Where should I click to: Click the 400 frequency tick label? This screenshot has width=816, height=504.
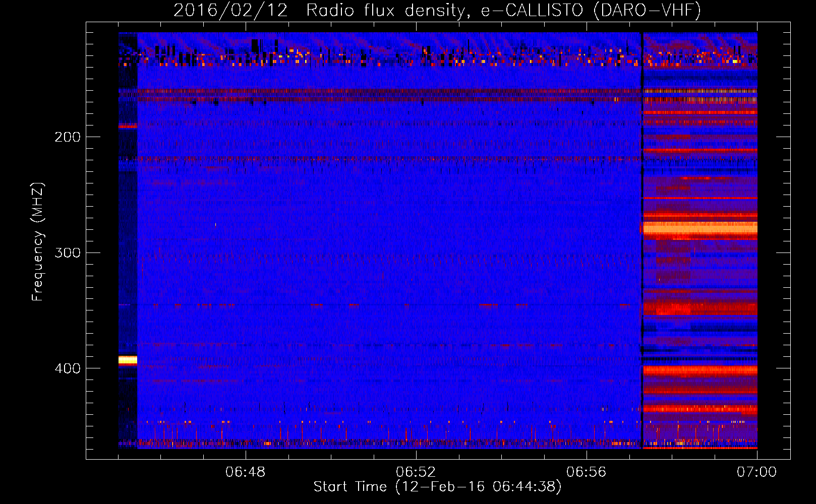tap(68, 368)
